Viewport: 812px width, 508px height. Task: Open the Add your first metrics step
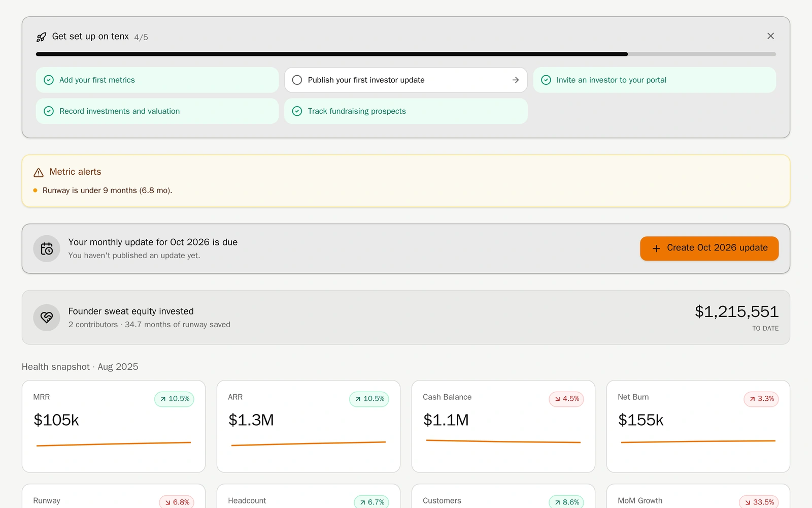coord(157,80)
